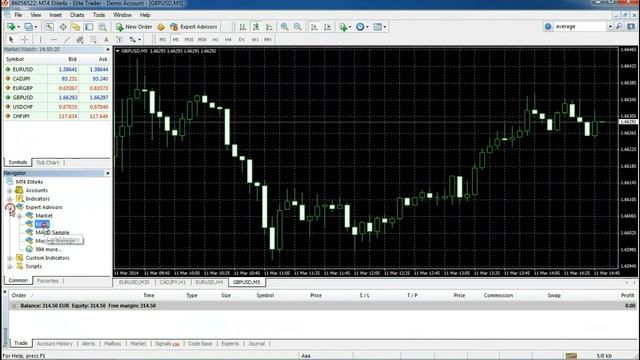Open the Charts menu
The width and height of the screenshot is (640, 360).
point(77,15)
